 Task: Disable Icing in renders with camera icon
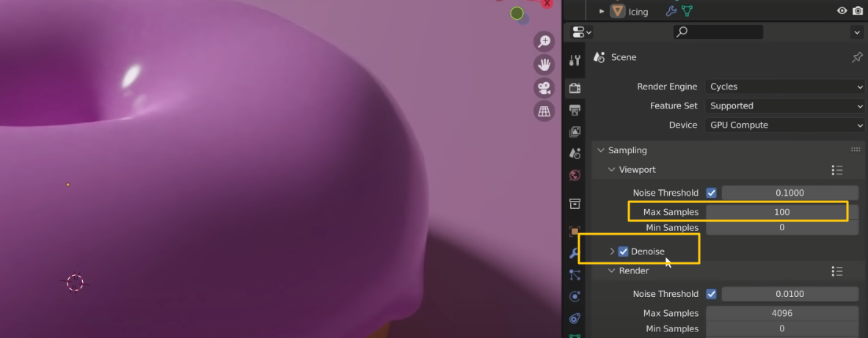pyautogui.click(x=858, y=11)
